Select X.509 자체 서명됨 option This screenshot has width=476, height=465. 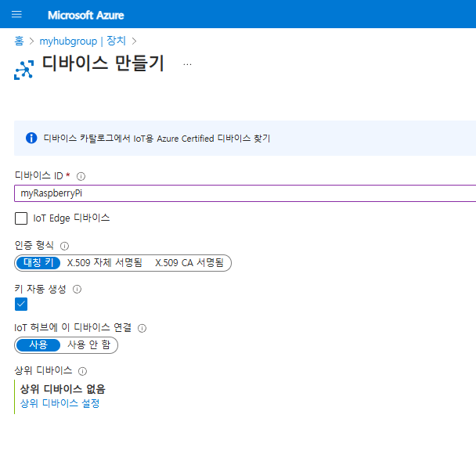pyautogui.click(x=105, y=262)
